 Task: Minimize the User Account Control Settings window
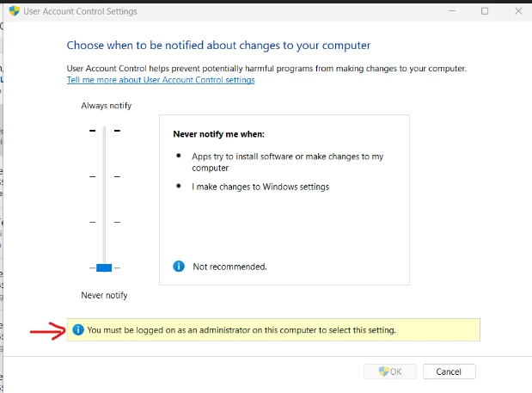(452, 11)
